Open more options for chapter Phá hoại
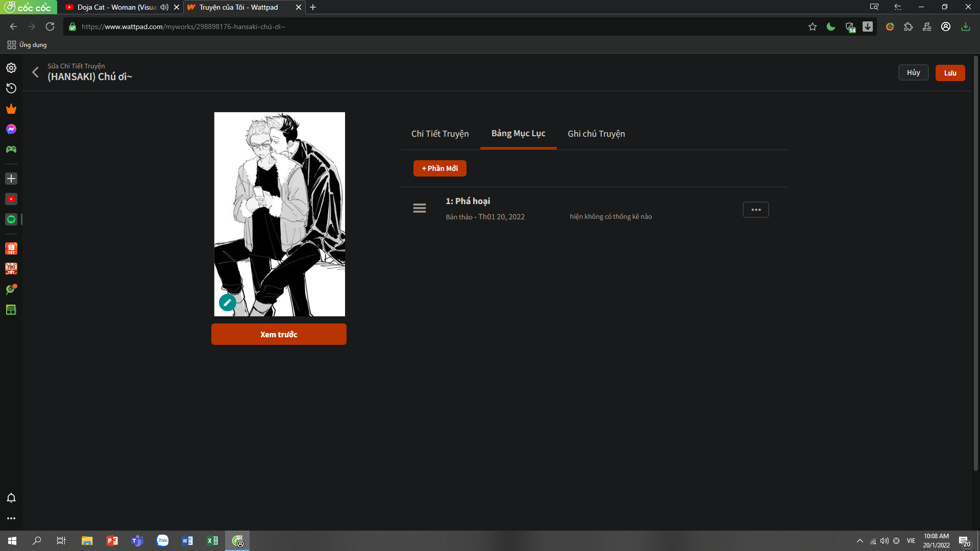 (756, 210)
